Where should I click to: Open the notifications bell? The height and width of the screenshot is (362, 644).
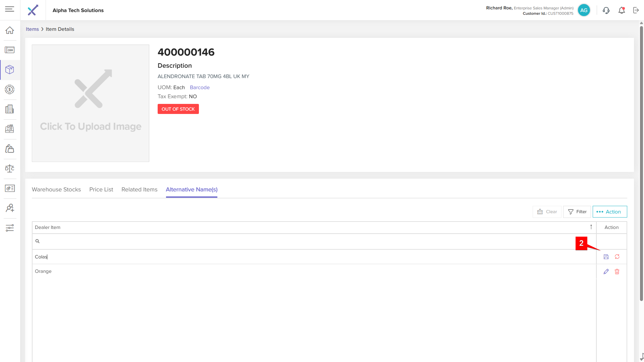[622, 10]
